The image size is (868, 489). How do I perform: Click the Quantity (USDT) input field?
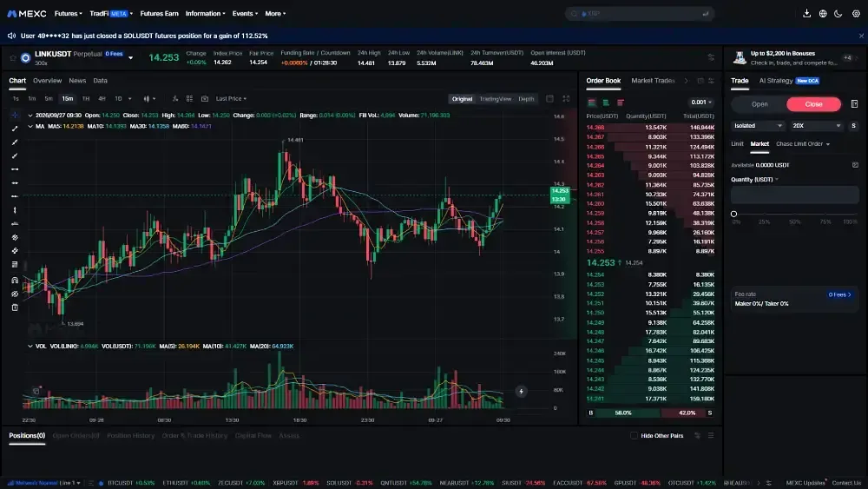coord(795,195)
